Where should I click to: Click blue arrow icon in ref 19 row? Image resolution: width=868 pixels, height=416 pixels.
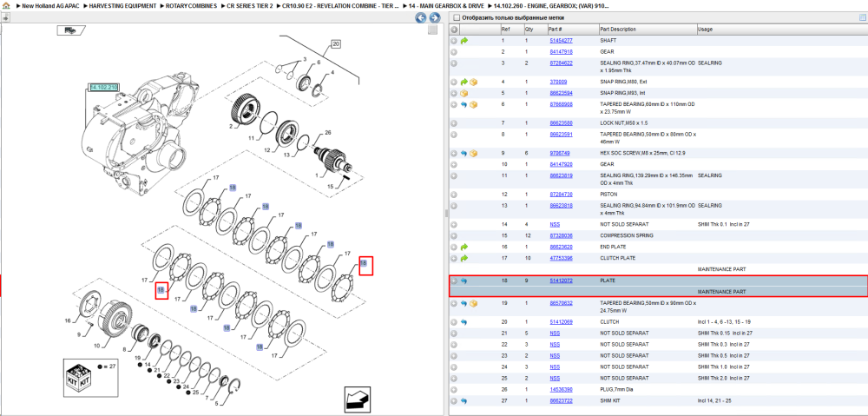(464, 303)
